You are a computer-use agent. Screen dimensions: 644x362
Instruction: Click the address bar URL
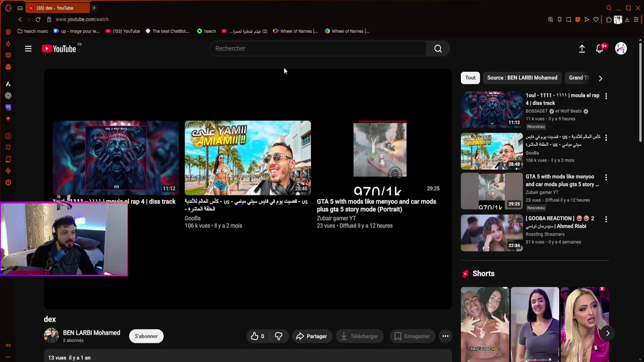[82, 20]
